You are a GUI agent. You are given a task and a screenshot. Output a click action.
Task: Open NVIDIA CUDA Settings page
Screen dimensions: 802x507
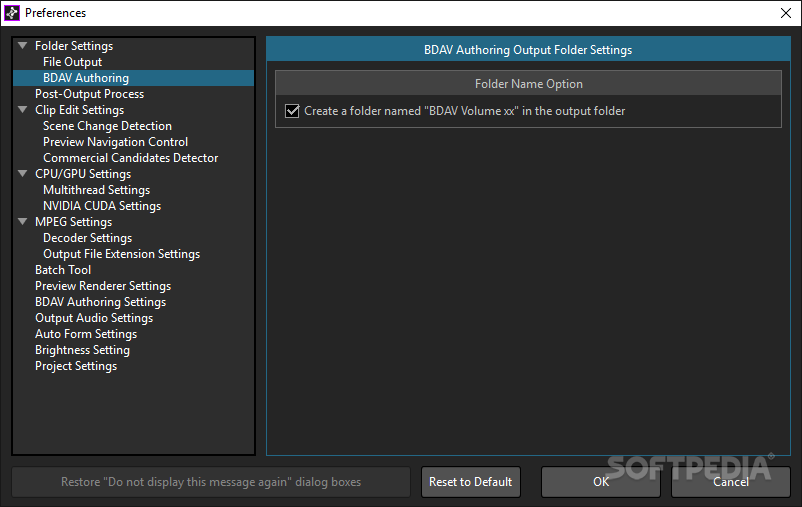(x=102, y=206)
